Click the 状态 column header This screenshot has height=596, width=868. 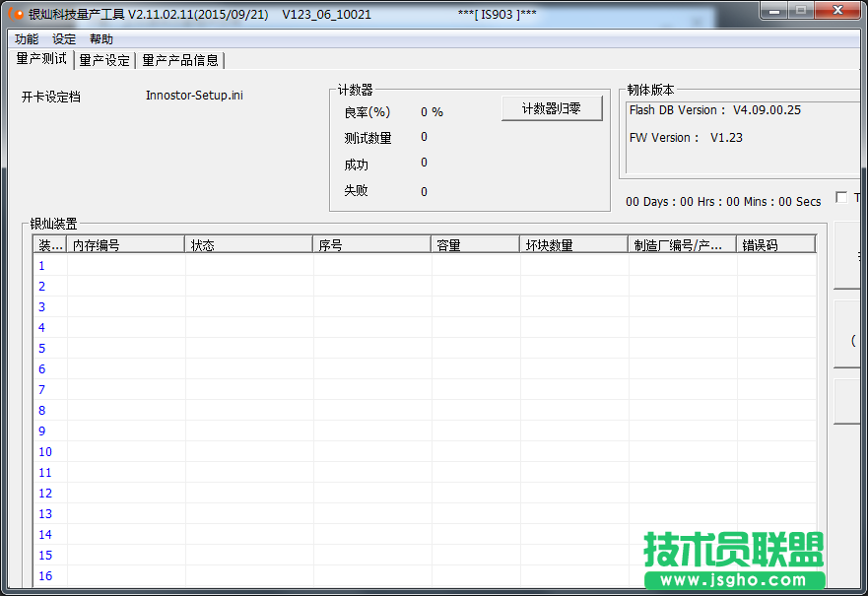248,245
